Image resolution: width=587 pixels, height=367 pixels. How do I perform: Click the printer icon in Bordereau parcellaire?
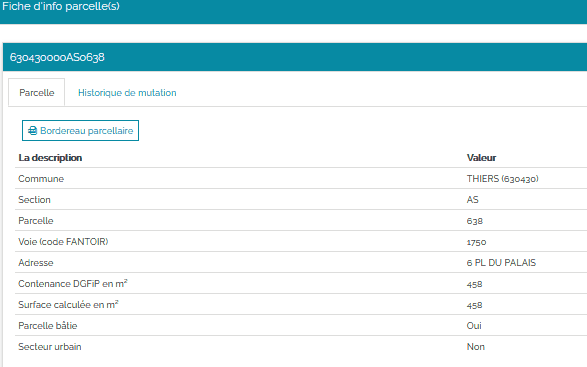point(33,130)
